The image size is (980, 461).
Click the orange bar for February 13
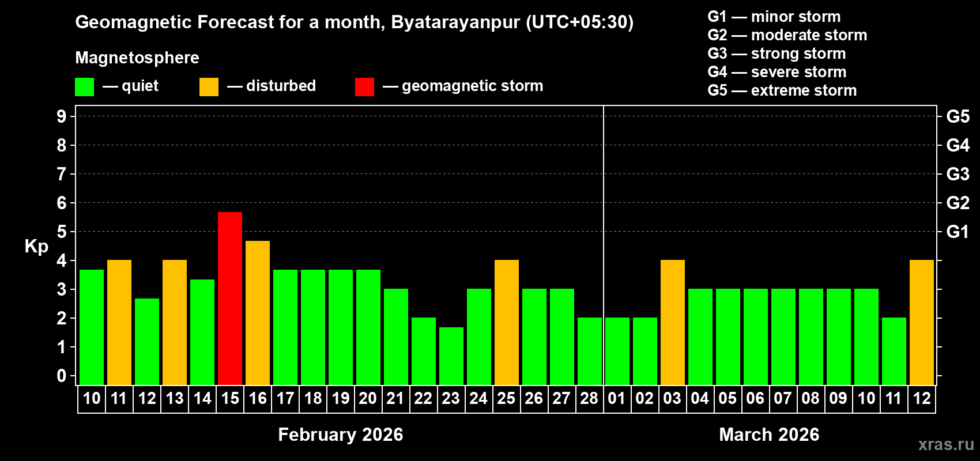point(175,323)
